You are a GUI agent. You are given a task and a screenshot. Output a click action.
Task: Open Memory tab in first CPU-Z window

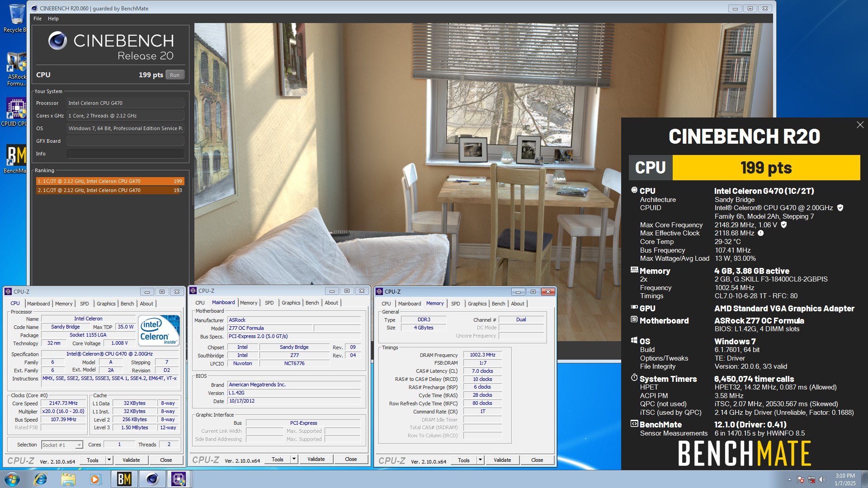point(64,304)
